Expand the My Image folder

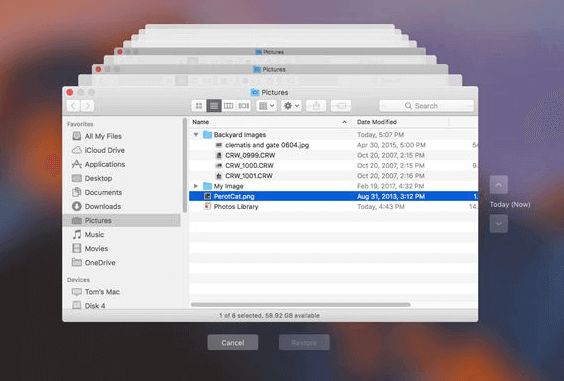tap(196, 186)
